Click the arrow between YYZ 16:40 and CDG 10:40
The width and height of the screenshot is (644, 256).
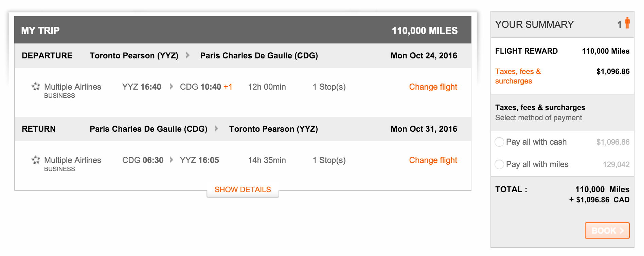[171, 86]
